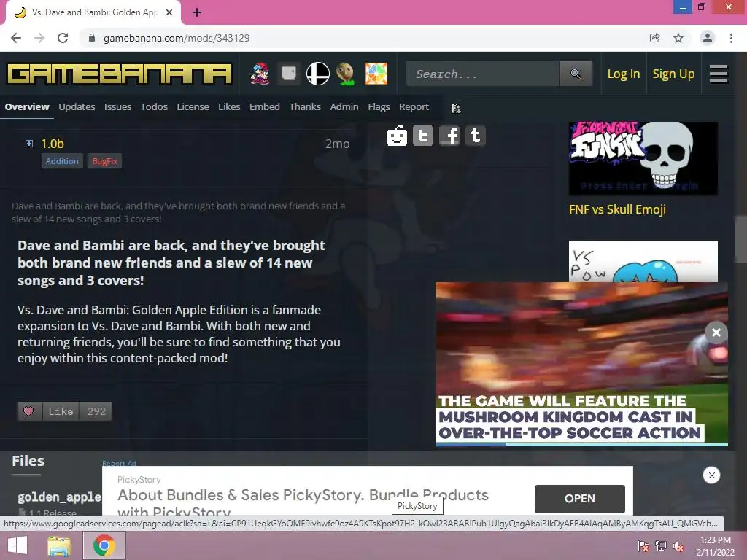The image size is (747, 560).
Task: Open File Explorer from the taskbar
Action: click(59, 545)
